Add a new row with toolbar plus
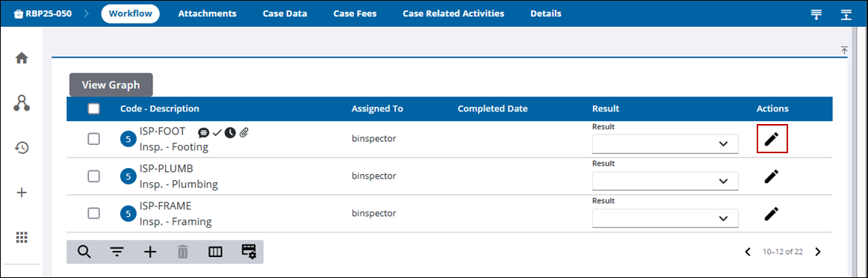868x278 pixels. 150,252
